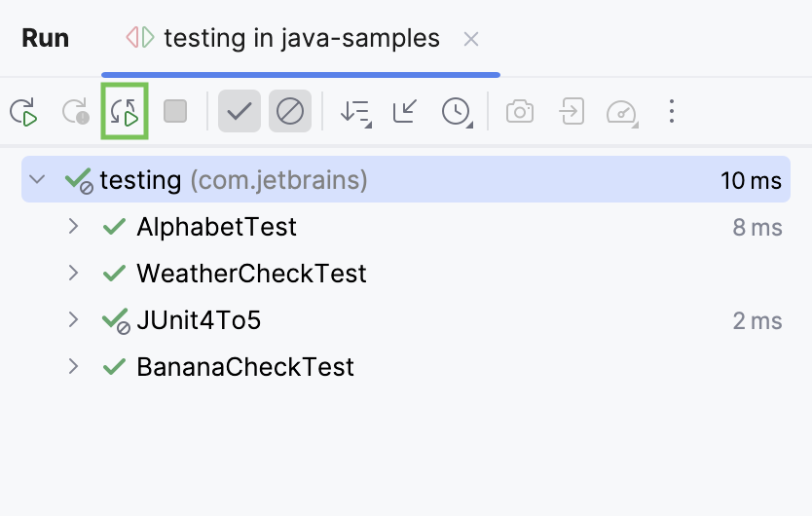Close the testing in java-samples tab
Image resolution: width=812 pixels, height=516 pixels.
click(471, 39)
